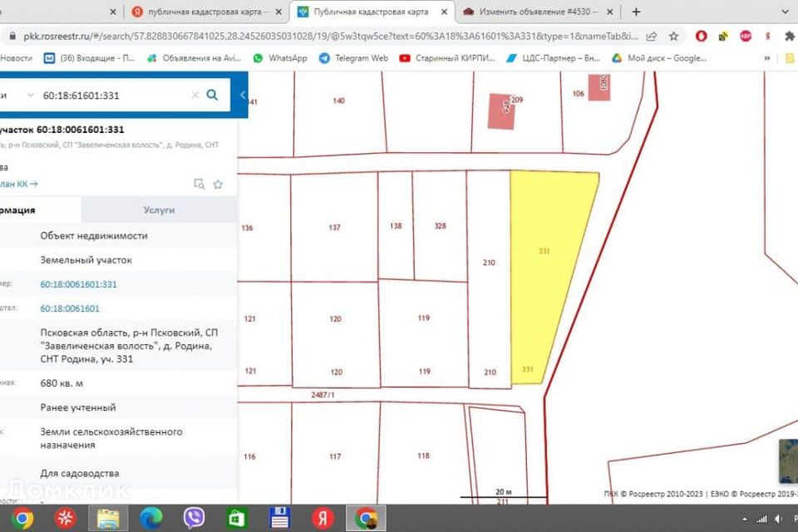Open a new browser tab
Image resolution: width=798 pixels, height=532 pixels.
pos(637,12)
